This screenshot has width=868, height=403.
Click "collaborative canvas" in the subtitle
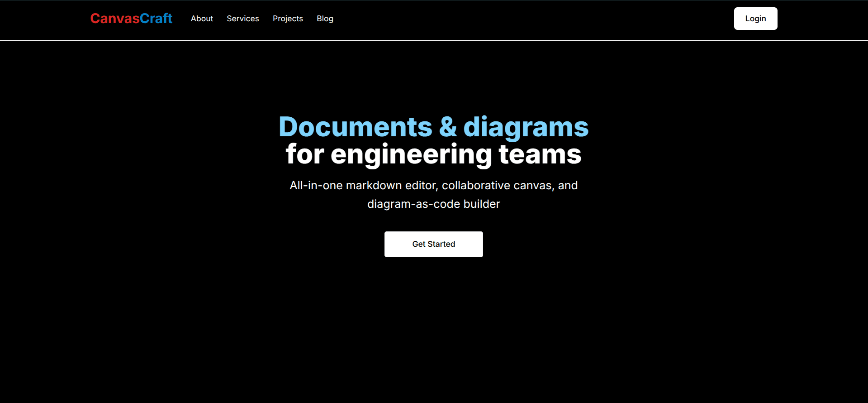(x=497, y=186)
